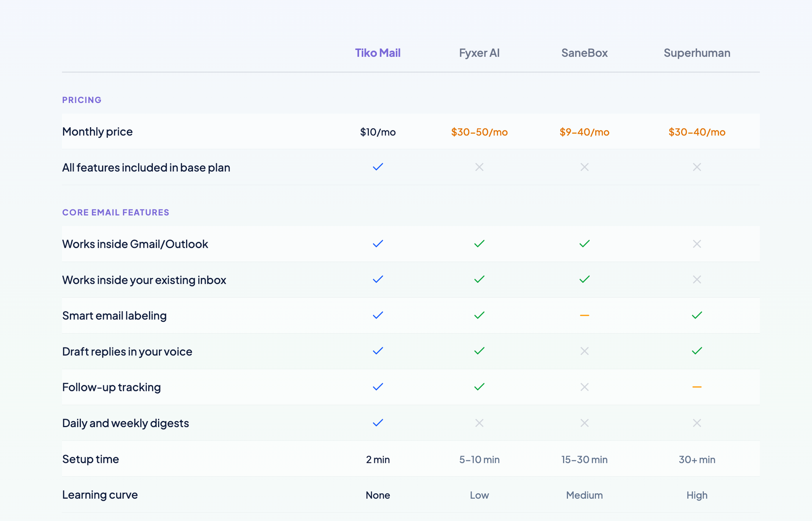Select the SaneBox checkmark for Works inside your existing inbox

coord(584,279)
